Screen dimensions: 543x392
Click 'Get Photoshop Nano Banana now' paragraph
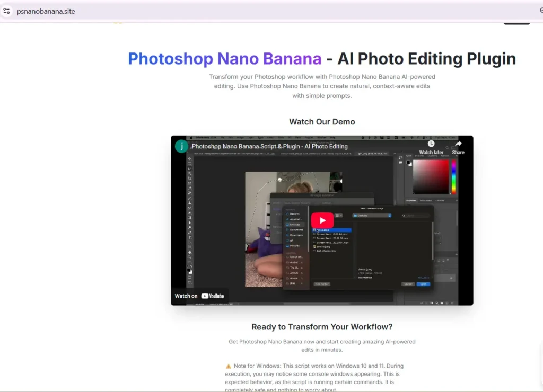[x=322, y=345]
